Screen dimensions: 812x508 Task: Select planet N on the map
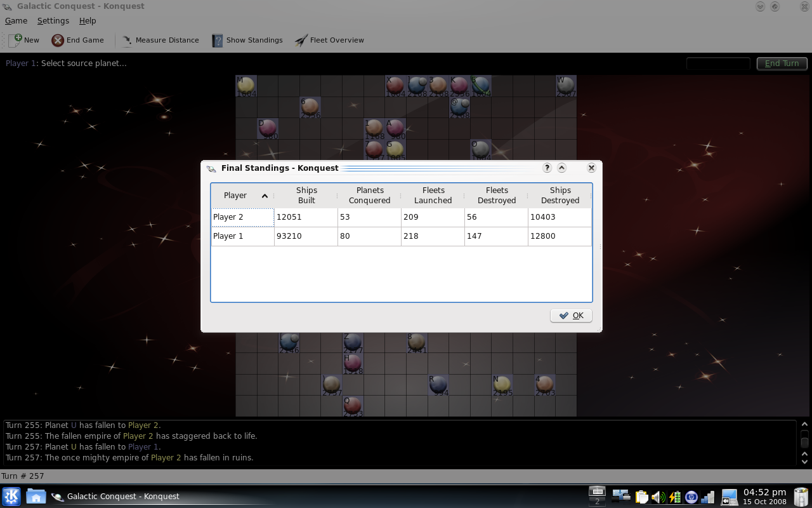502,385
